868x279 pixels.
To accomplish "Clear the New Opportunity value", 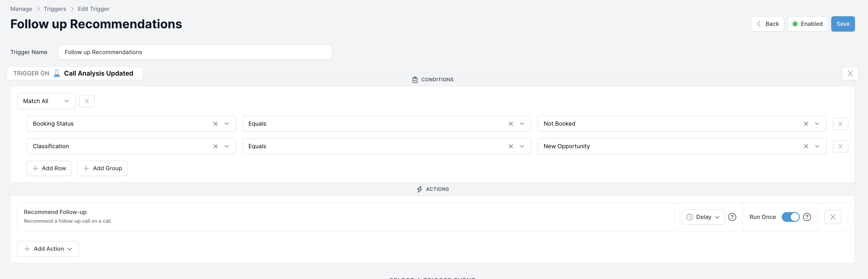I will pyautogui.click(x=806, y=146).
